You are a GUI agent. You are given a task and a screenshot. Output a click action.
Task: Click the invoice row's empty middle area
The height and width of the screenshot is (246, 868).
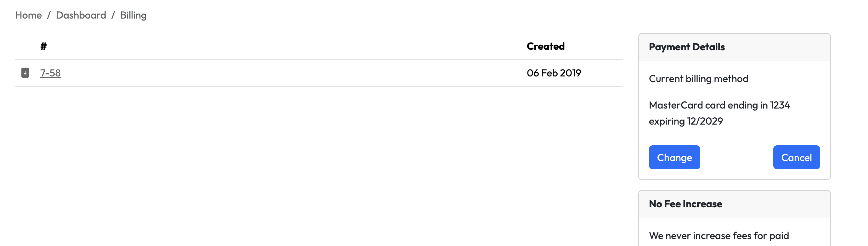[x=286, y=73]
